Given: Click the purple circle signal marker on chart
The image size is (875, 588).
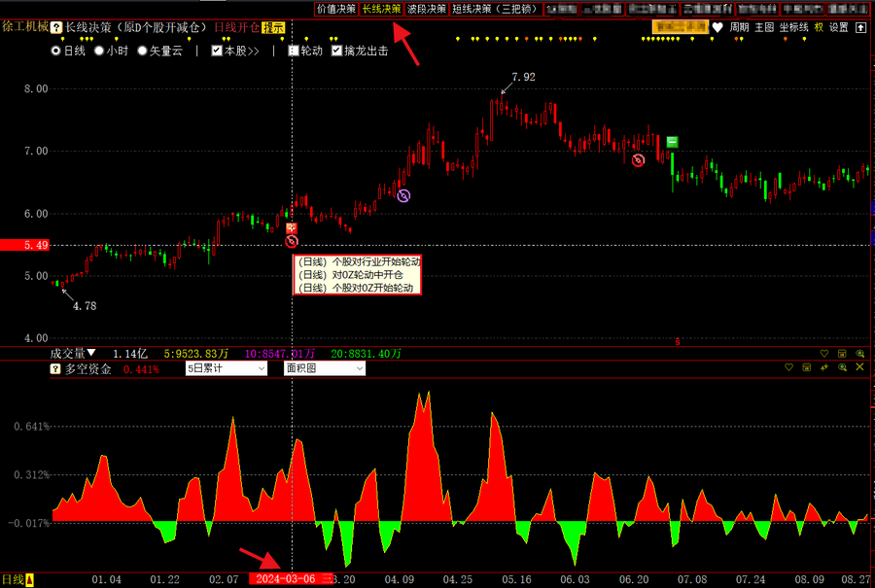Looking at the screenshot, I should [403, 195].
